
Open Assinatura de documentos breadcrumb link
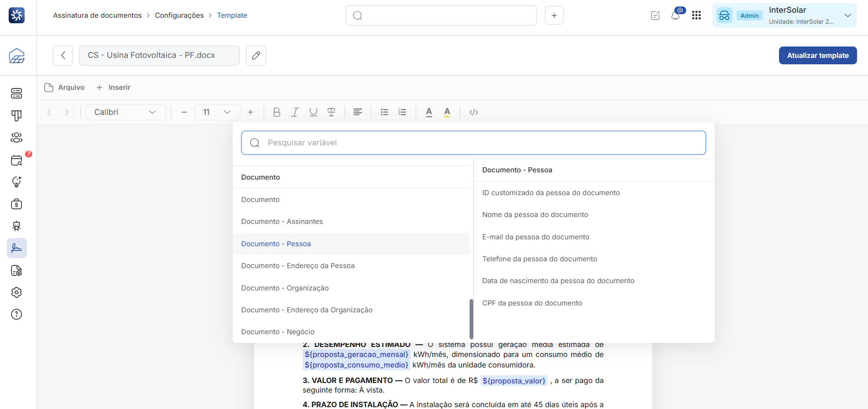point(97,16)
